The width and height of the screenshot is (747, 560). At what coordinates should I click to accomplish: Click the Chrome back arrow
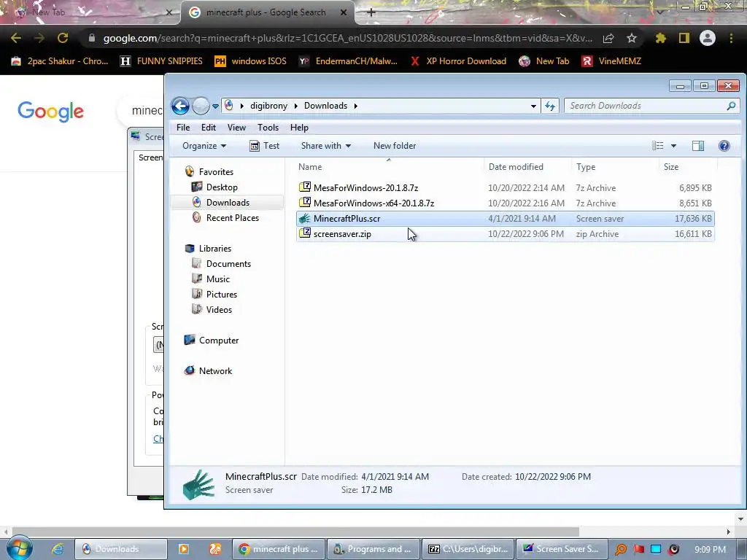pos(16,38)
